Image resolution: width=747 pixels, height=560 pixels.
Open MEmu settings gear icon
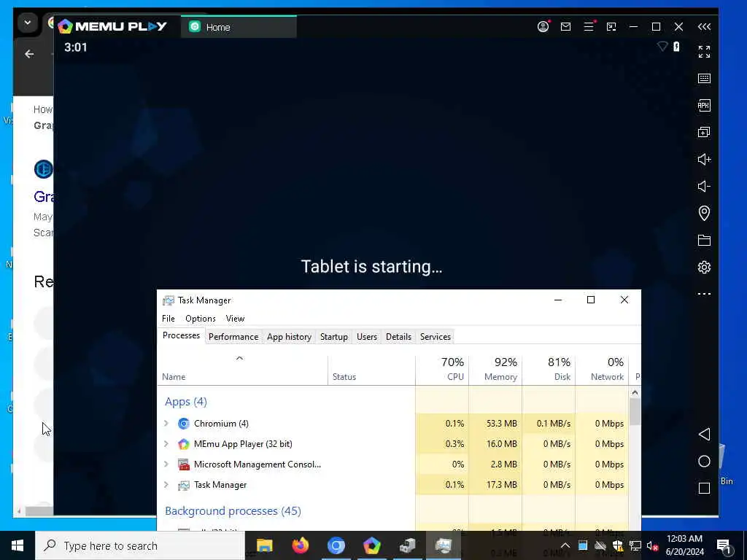704,267
